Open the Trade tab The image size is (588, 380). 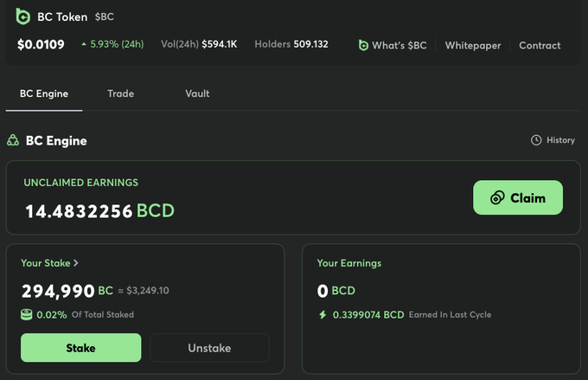(121, 93)
